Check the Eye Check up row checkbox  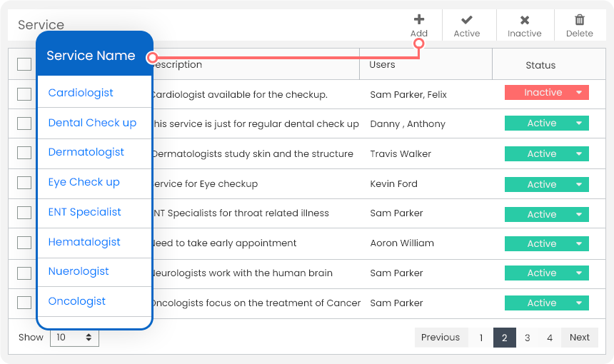[24, 183]
